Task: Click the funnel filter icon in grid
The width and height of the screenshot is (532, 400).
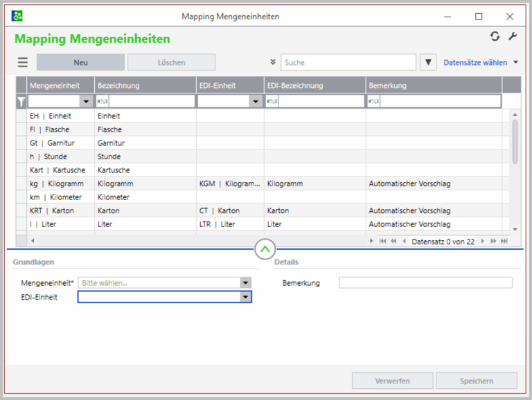Action: pos(21,101)
